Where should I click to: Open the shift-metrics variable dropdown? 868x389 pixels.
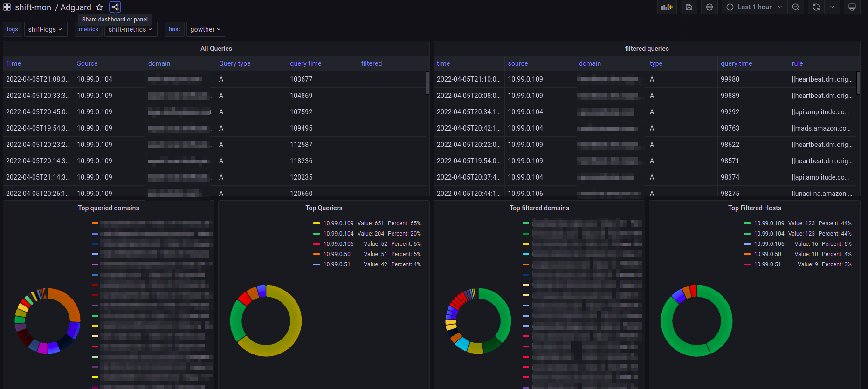coord(131,29)
